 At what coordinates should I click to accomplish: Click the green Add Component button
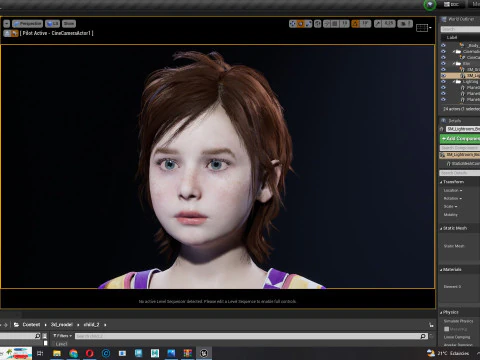click(x=460, y=139)
